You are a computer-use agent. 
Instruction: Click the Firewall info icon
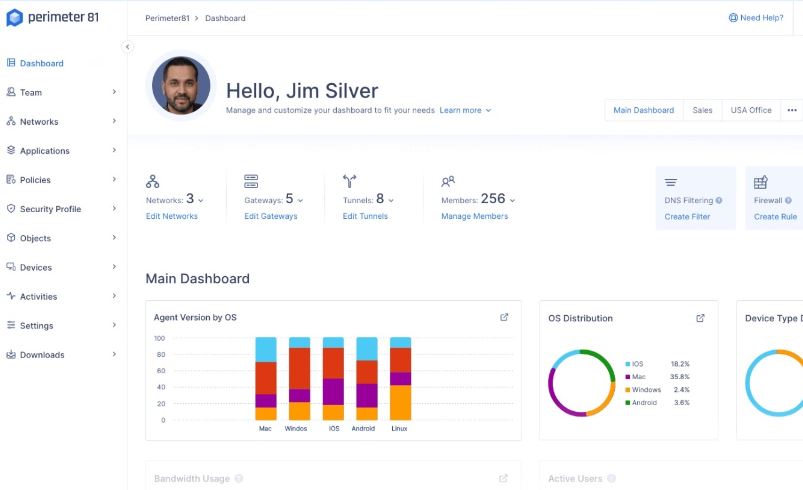tap(788, 201)
